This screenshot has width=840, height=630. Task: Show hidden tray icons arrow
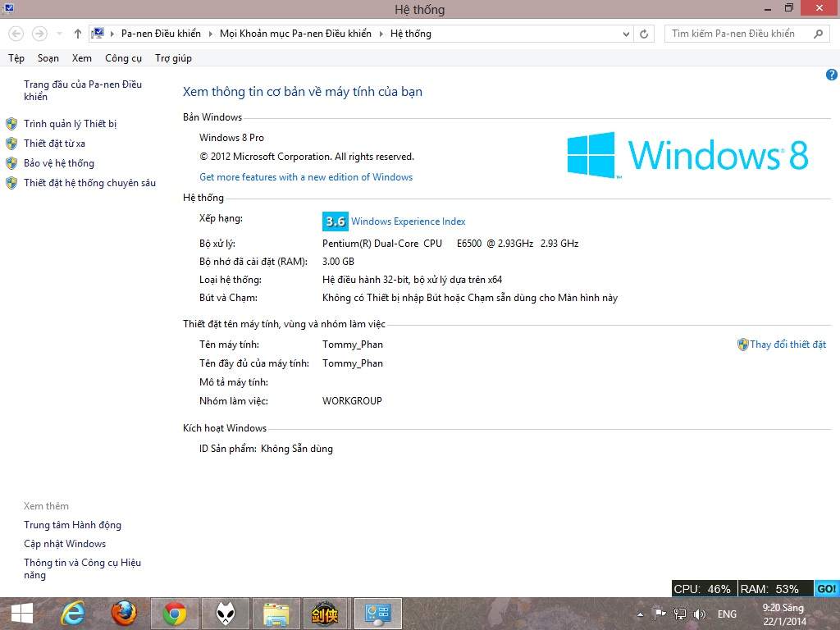click(x=640, y=614)
